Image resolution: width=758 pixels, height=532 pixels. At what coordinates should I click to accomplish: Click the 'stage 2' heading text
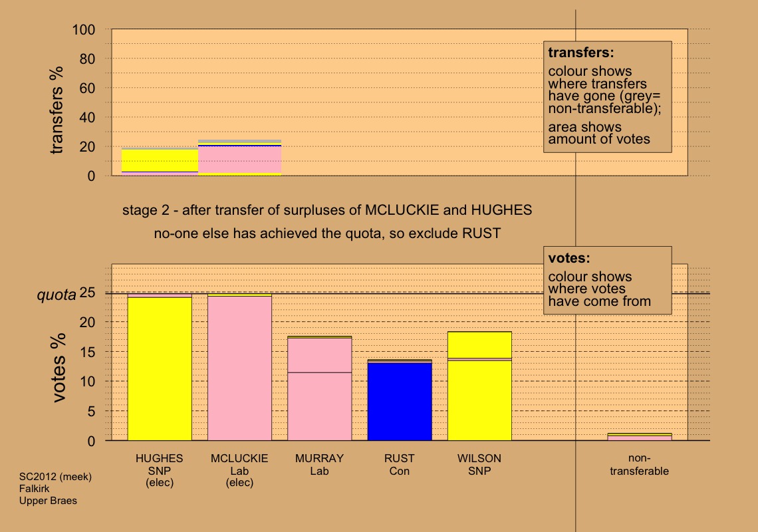(x=327, y=210)
